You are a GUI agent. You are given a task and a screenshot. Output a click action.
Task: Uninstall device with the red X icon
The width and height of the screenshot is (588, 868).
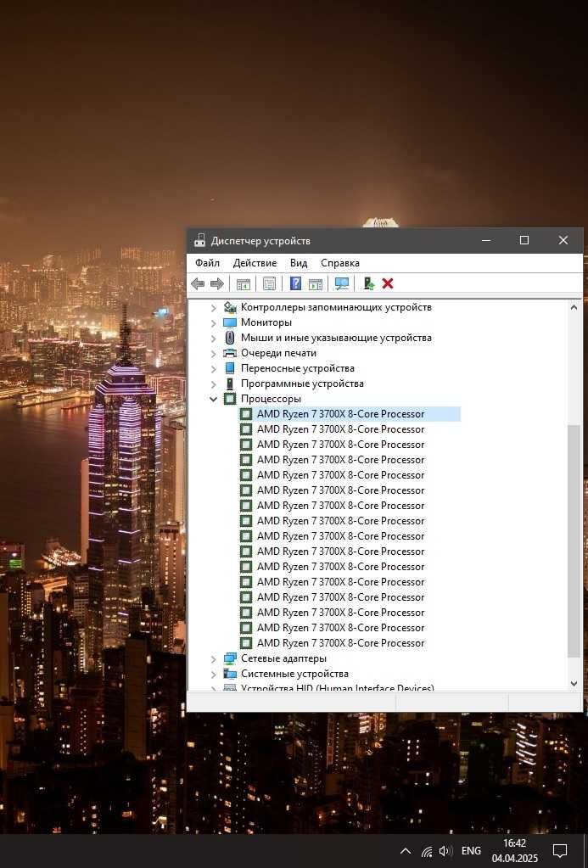coord(388,284)
